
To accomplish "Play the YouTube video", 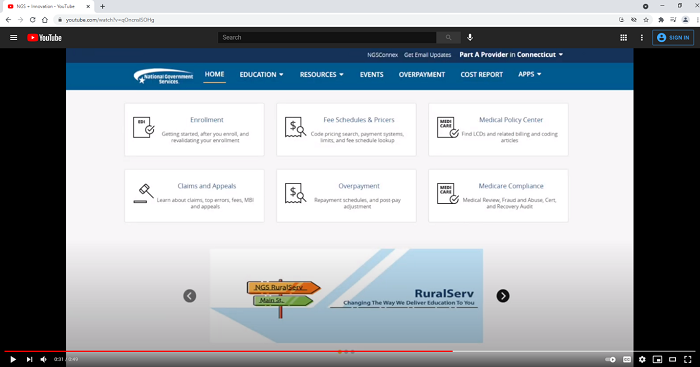I will click(13, 359).
